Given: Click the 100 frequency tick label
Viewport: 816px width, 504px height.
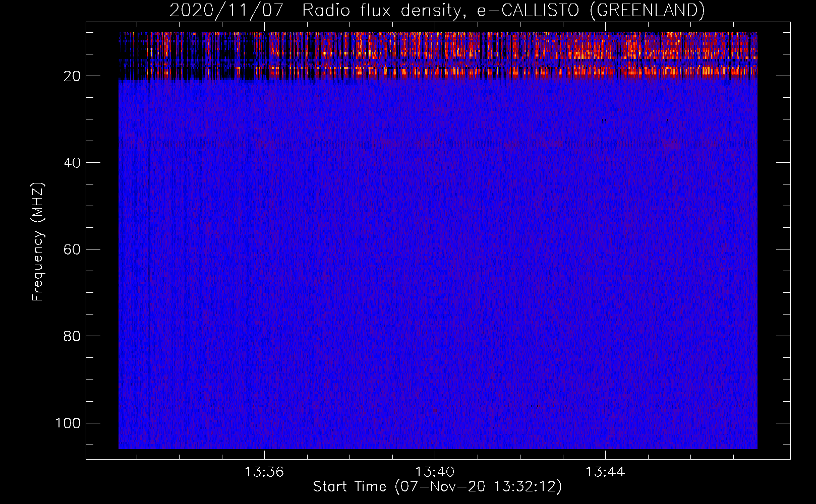Looking at the screenshot, I should click(x=68, y=423).
